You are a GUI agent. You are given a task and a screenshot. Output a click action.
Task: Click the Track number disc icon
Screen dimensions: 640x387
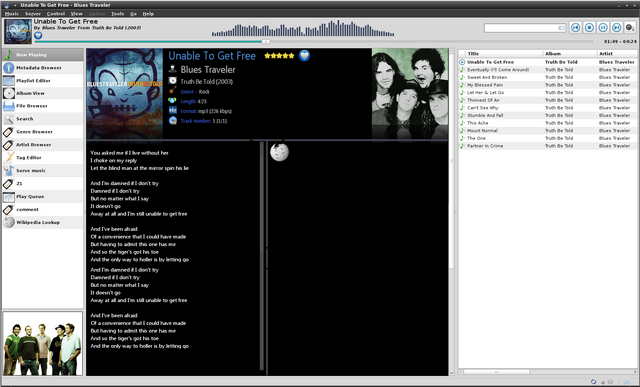click(x=173, y=120)
